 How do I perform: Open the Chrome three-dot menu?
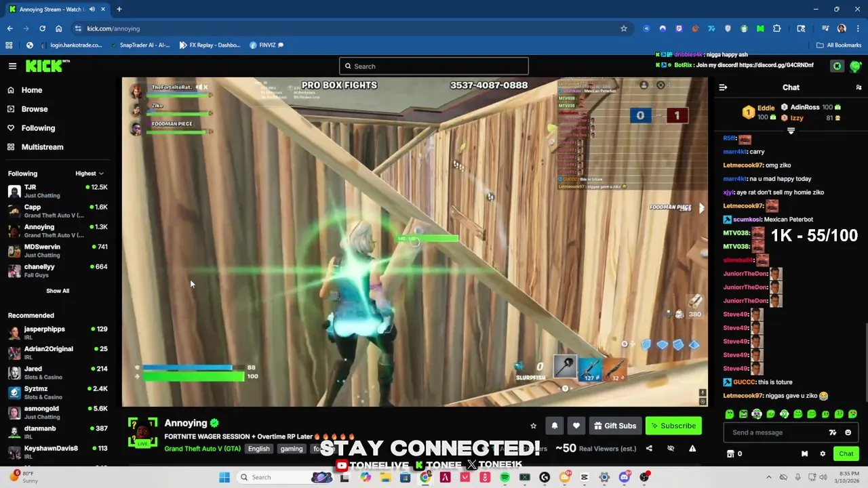coord(858,28)
